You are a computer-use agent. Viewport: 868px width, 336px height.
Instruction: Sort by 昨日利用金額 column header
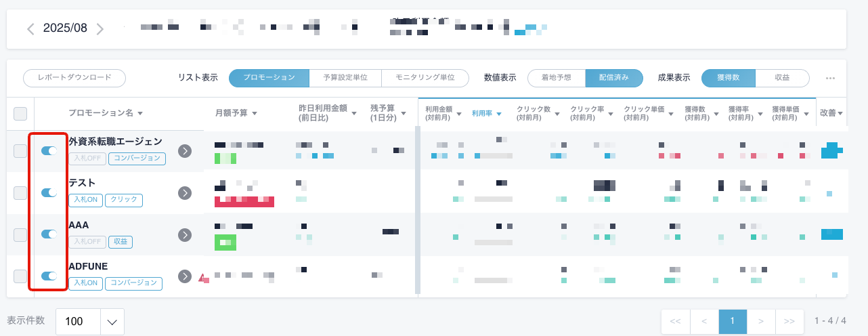click(328, 113)
